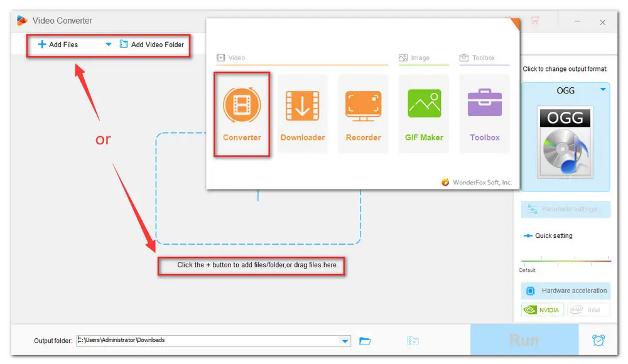The width and height of the screenshot is (628, 364).
Task: Launch the Recorder tool
Action: [x=363, y=114]
